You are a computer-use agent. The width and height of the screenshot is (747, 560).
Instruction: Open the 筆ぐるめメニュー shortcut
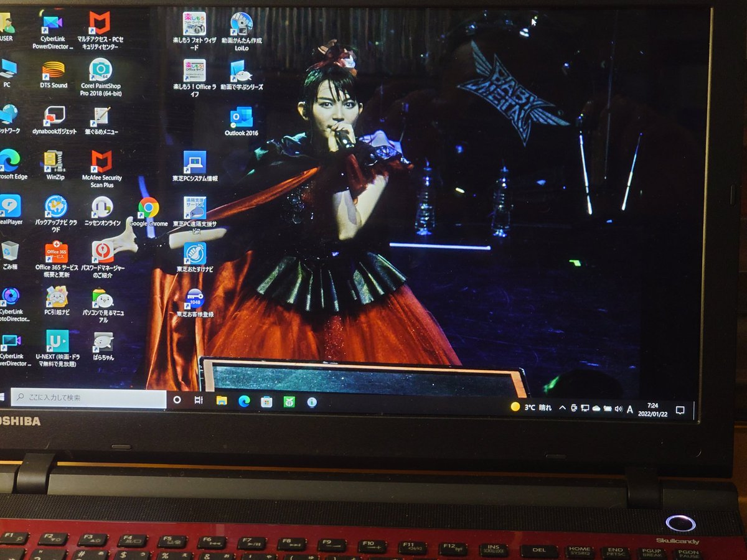(x=101, y=121)
